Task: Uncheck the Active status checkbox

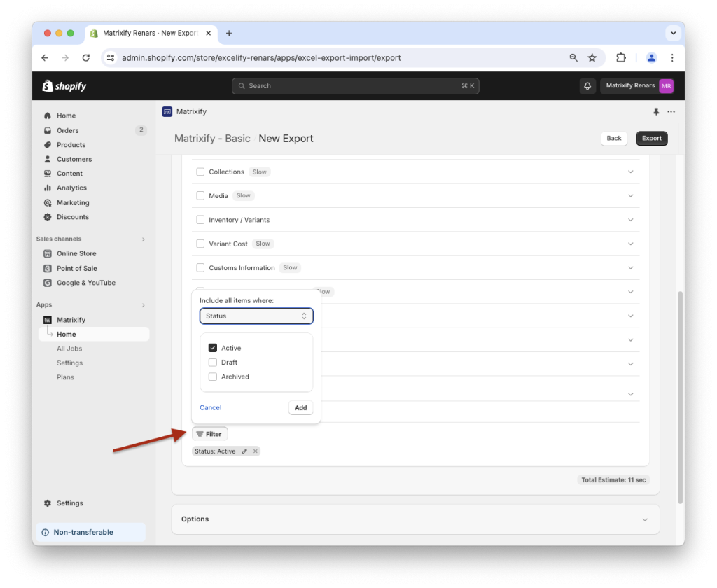Action: click(212, 347)
